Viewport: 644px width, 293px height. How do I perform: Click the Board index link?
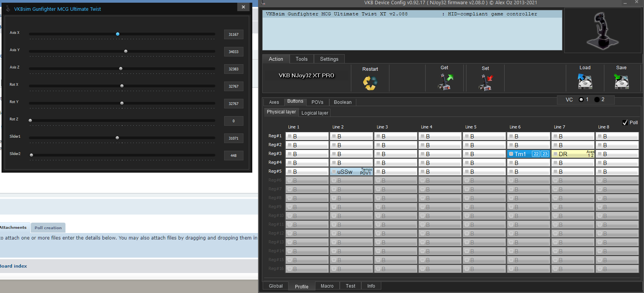point(13,266)
